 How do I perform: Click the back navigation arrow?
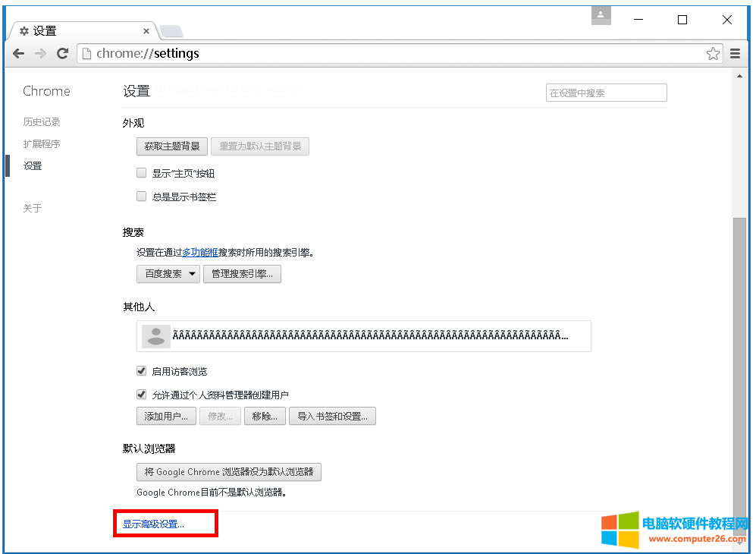tap(18, 53)
